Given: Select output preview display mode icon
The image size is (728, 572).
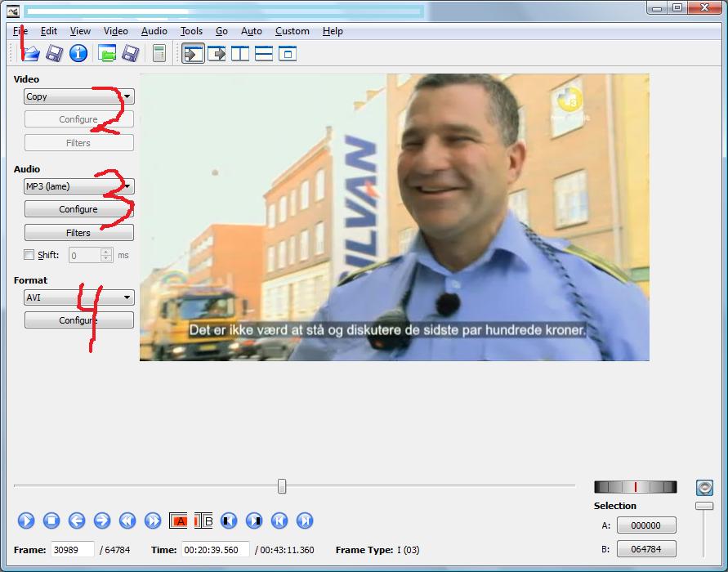Looking at the screenshot, I should (x=217, y=53).
